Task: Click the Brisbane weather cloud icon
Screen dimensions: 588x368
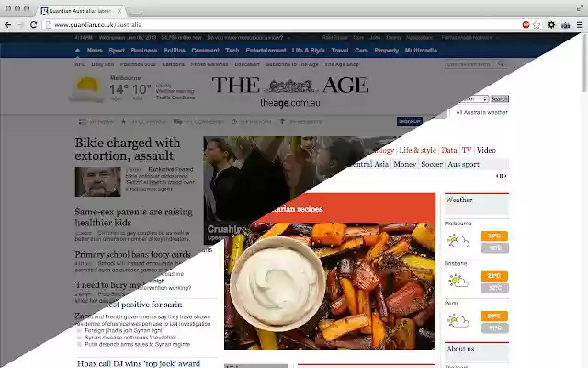Action: coord(458,281)
